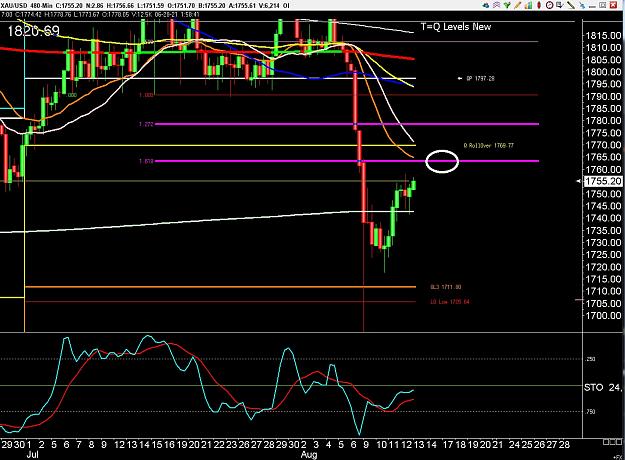Restore the chart window size
The height and width of the screenshot is (460, 625).
pos(603,5)
